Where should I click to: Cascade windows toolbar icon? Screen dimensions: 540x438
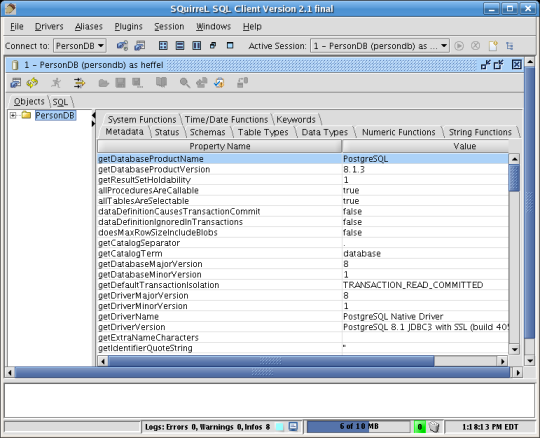click(x=213, y=45)
